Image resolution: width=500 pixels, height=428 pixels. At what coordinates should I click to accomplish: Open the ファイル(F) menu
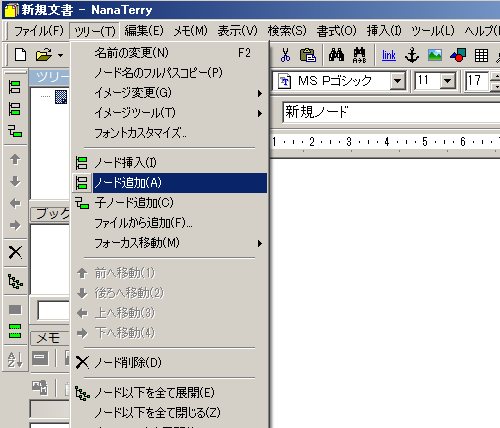coord(38,31)
